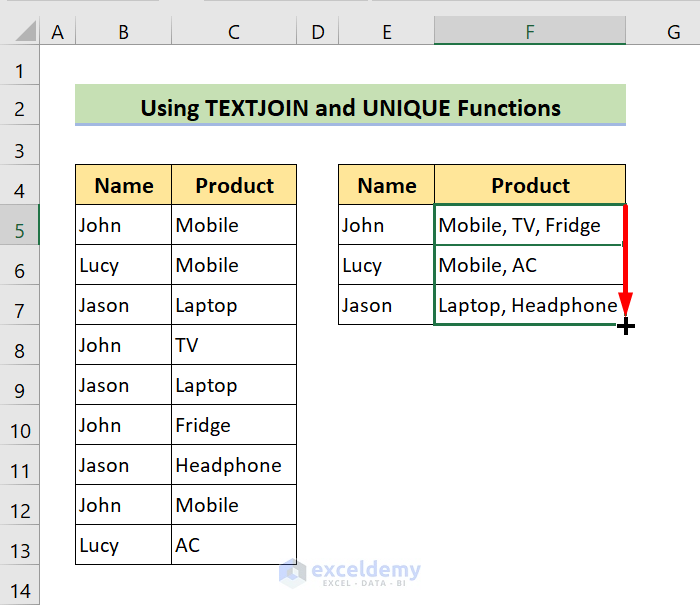
Task: Select cell 'Lucy' in row 13
Action: [x=124, y=545]
